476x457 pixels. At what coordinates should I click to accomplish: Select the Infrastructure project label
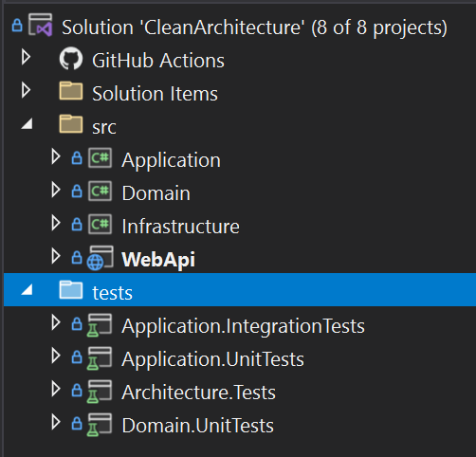click(180, 227)
